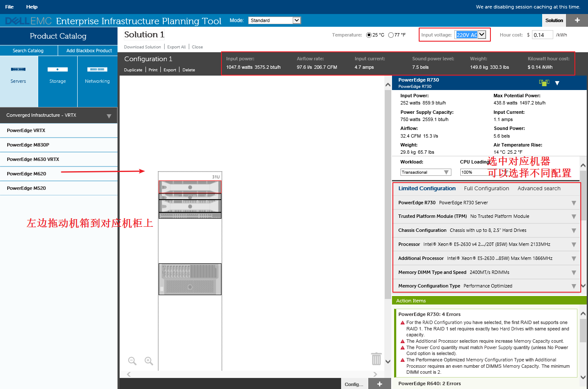Expand PowerEdge R730 Server option
Screen dimensions: 588x389
[x=486, y=203]
